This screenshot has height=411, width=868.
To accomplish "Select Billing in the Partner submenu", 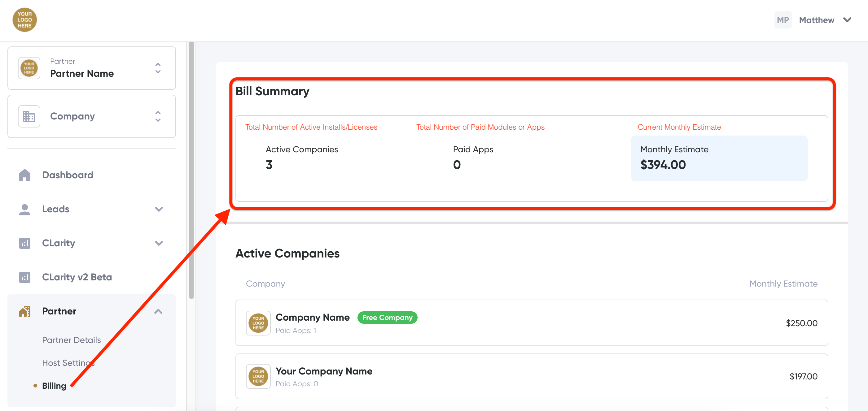I will point(54,386).
